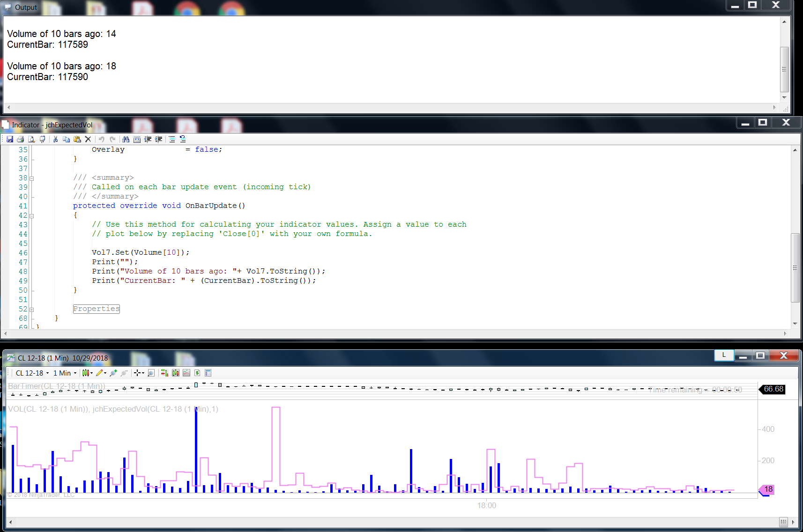Click the compile icon beside print preview
The width and height of the screenshot is (803, 532).
coord(43,139)
